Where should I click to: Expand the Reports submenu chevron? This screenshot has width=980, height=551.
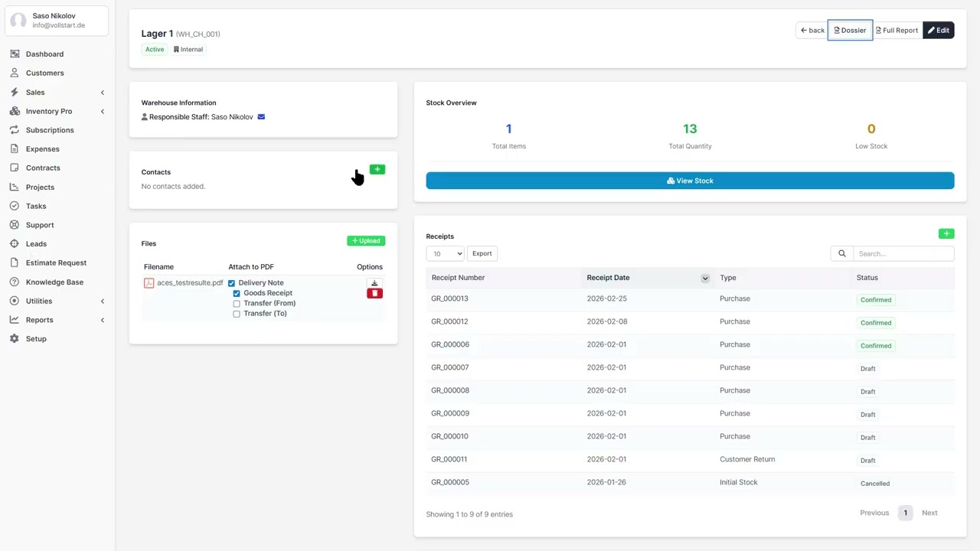pyautogui.click(x=103, y=320)
